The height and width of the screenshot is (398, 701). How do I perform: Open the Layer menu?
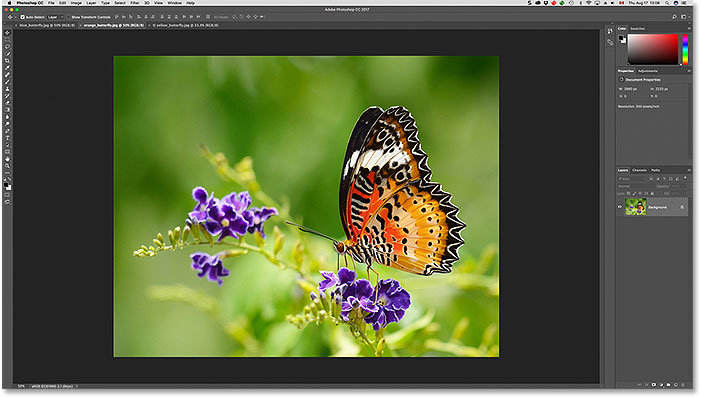91,3
